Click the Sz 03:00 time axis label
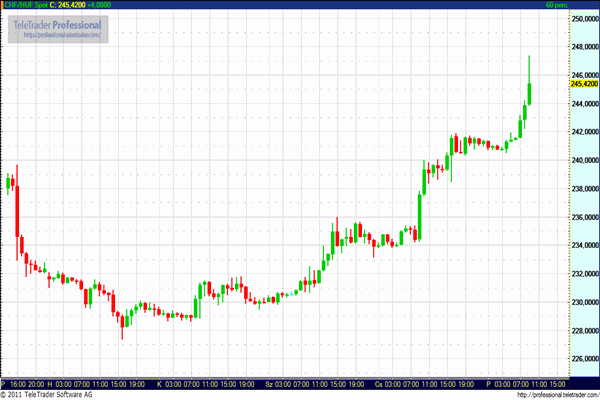The image size is (600, 400). click(x=279, y=384)
